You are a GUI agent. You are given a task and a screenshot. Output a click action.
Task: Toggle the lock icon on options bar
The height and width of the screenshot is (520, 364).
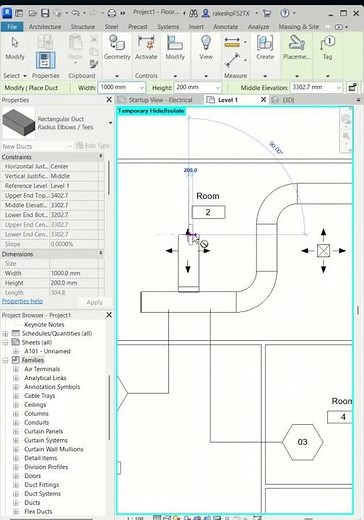coord(352,88)
